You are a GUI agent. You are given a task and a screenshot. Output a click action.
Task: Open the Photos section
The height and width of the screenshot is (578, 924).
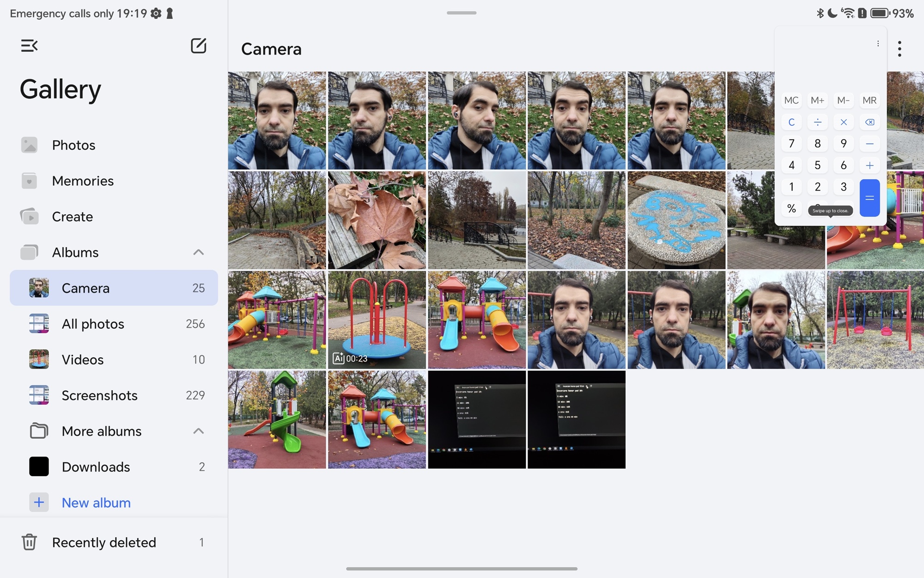[x=73, y=145]
